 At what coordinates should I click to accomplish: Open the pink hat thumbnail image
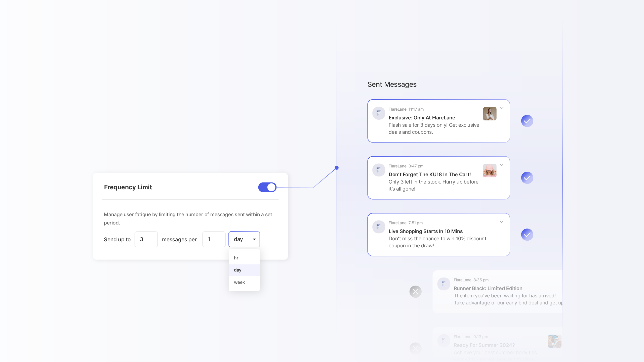tap(490, 170)
